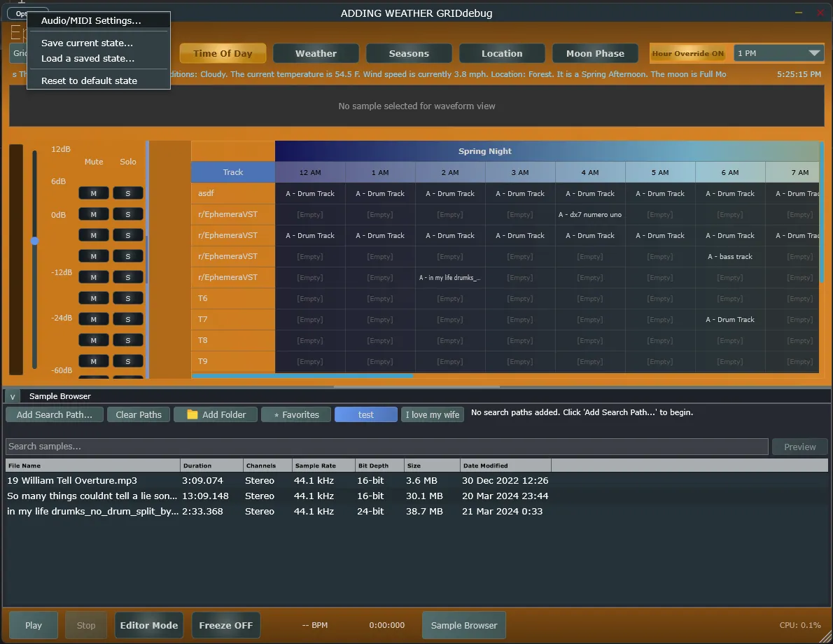Image resolution: width=833 pixels, height=644 pixels.
Task: Open the 1 PM hour dropdown
Action: [778, 53]
